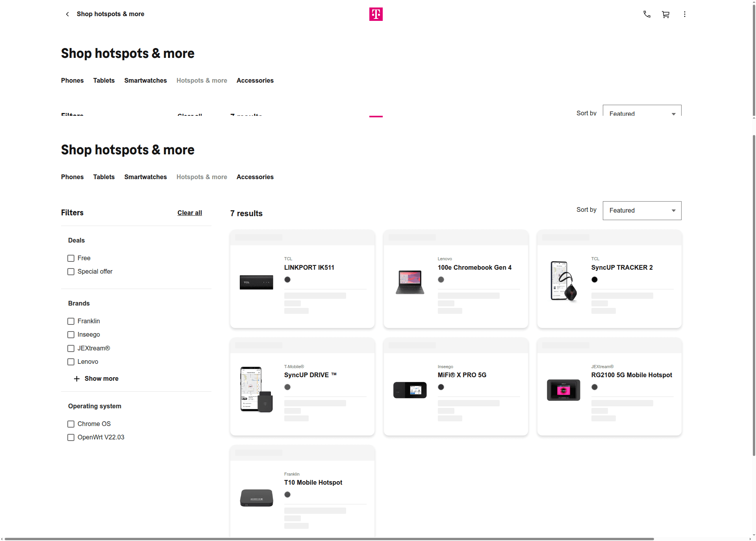Open Accessories tab in the upper navigation

click(255, 80)
